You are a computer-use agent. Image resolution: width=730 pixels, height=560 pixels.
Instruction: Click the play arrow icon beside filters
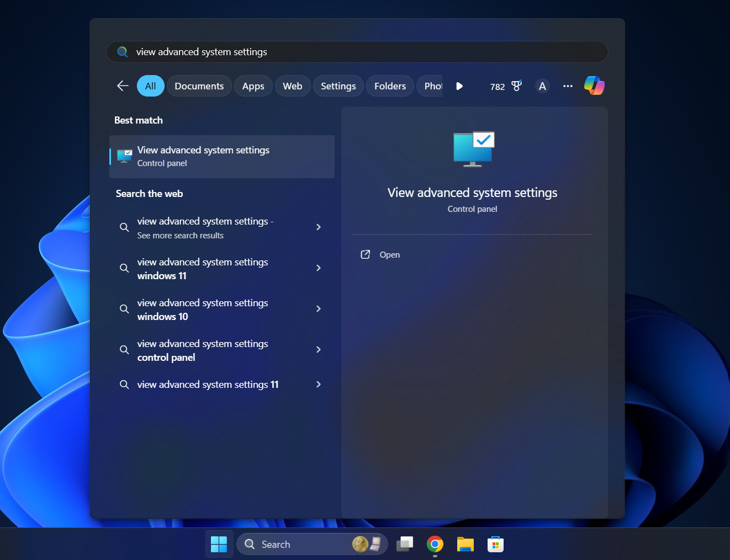459,86
